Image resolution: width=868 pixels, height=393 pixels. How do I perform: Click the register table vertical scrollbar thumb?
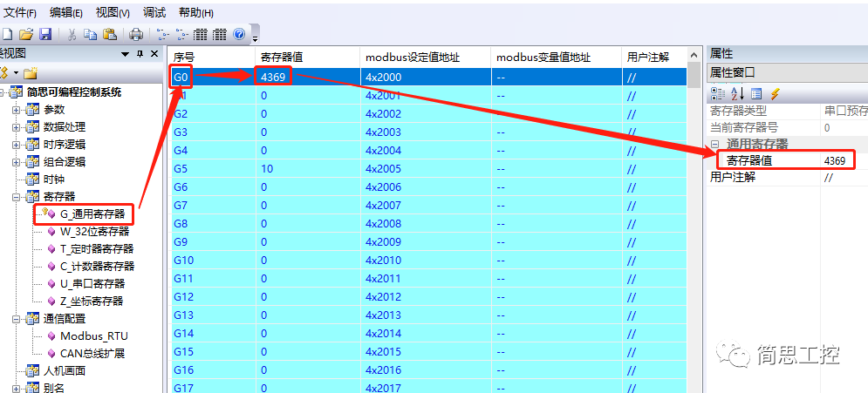pos(694,75)
